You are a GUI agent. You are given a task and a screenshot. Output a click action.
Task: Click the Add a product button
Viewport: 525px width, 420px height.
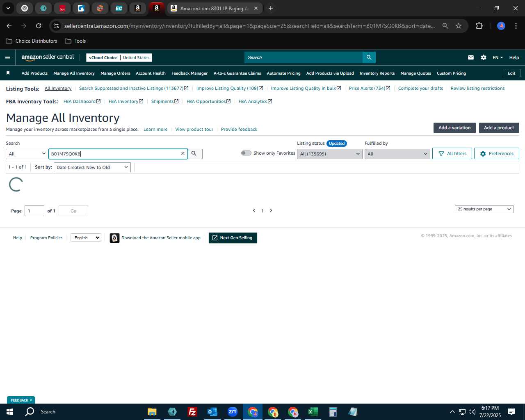click(x=499, y=128)
